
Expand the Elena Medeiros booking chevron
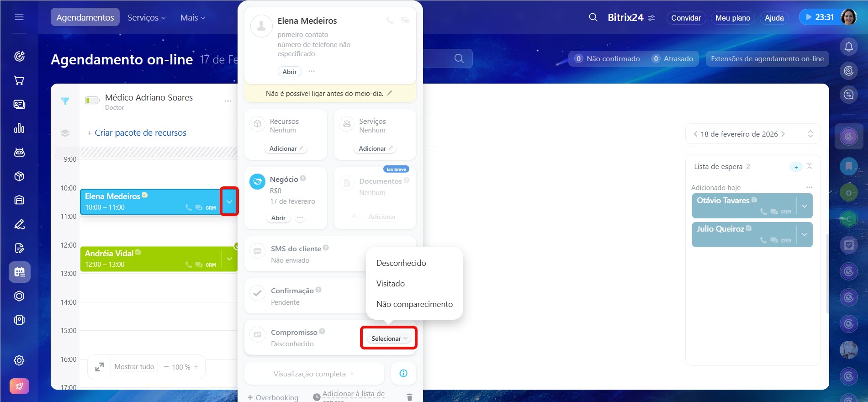click(x=229, y=201)
